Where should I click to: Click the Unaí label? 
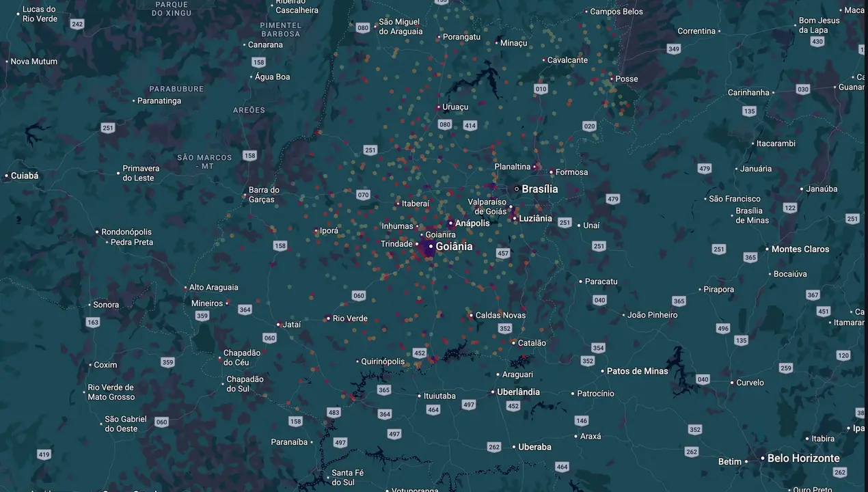(591, 225)
